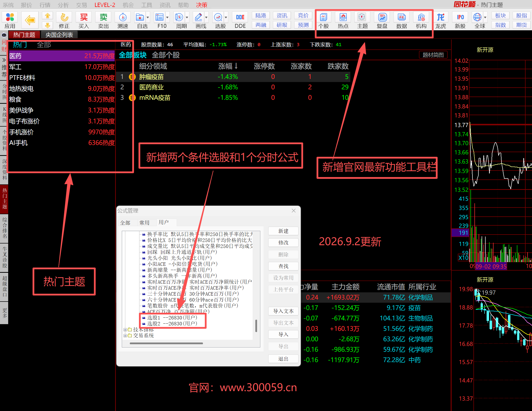The height and width of the screenshot is (411, 532).
Task: Click the 修正 toolbar icon
Action: [64, 20]
